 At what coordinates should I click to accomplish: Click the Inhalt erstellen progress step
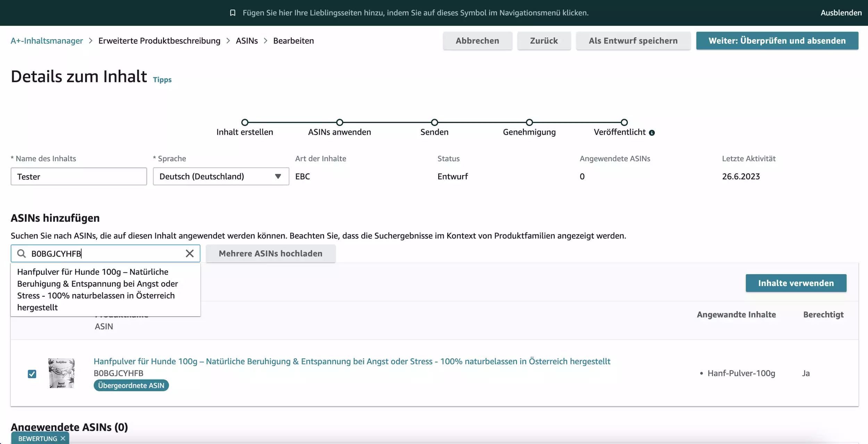(x=245, y=122)
